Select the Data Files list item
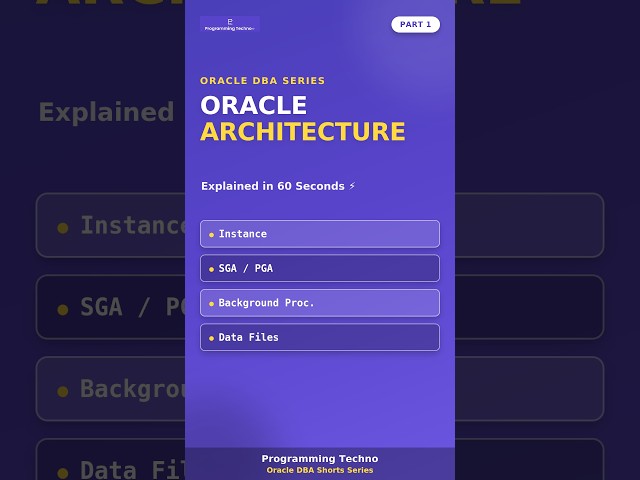 click(x=320, y=337)
